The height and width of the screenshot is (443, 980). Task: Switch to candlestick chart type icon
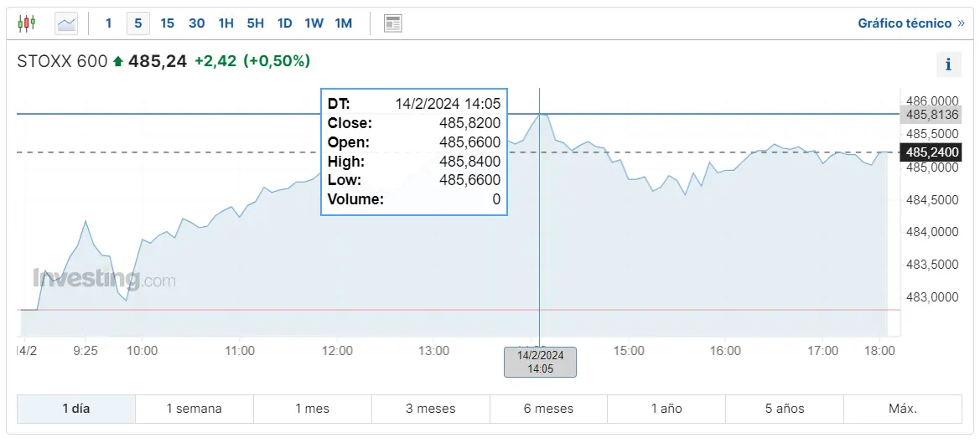[x=26, y=23]
